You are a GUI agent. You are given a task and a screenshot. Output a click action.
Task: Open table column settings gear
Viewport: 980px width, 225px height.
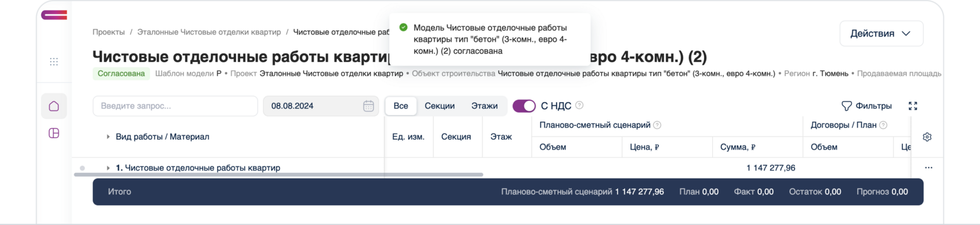(927, 137)
